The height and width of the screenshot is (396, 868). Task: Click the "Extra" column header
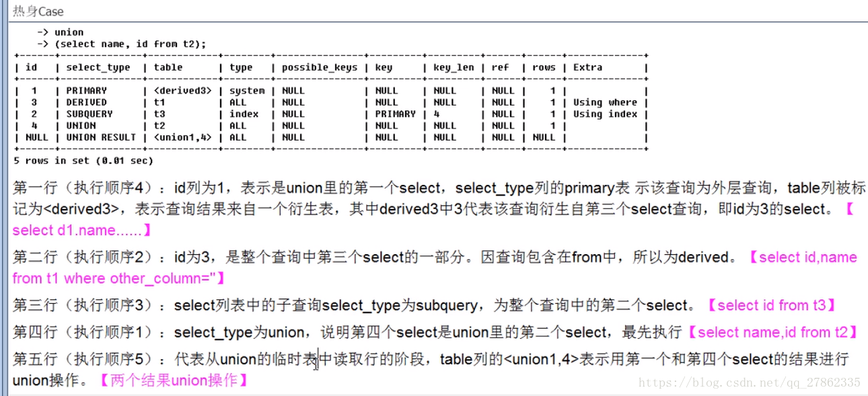(x=587, y=67)
